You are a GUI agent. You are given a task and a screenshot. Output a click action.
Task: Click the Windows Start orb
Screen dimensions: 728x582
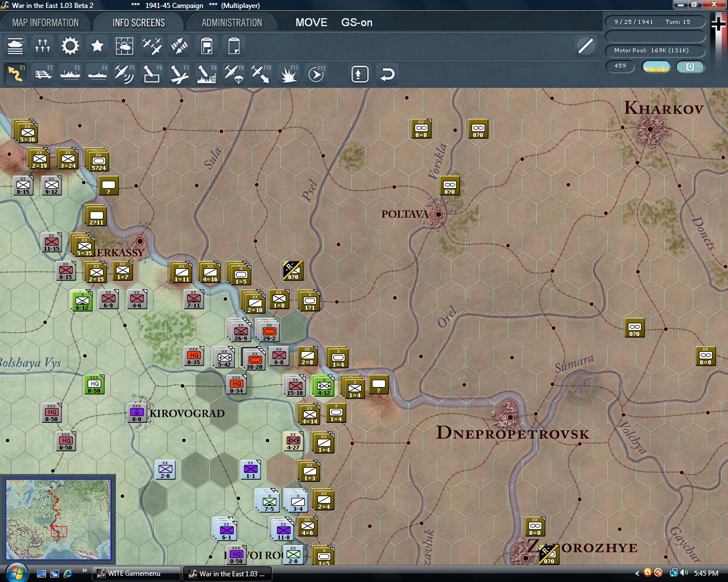pos(15,572)
